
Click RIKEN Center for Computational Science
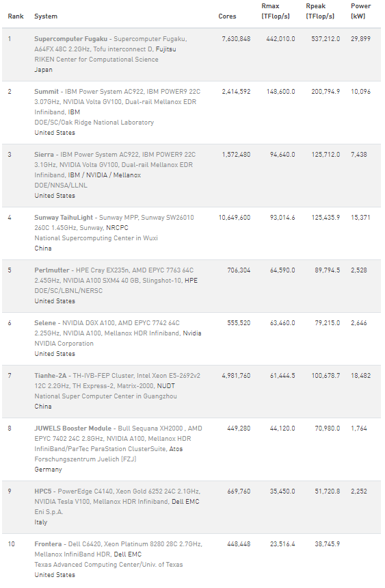[x=96, y=60]
